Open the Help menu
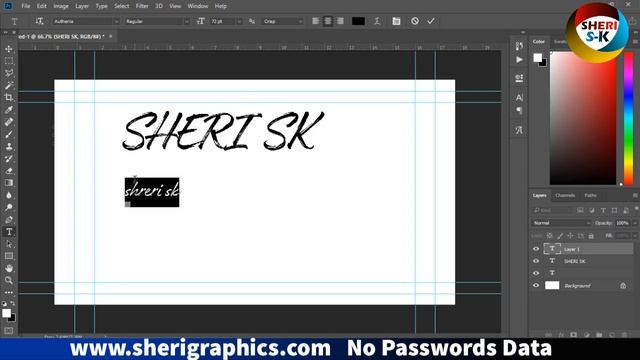 [220, 6]
